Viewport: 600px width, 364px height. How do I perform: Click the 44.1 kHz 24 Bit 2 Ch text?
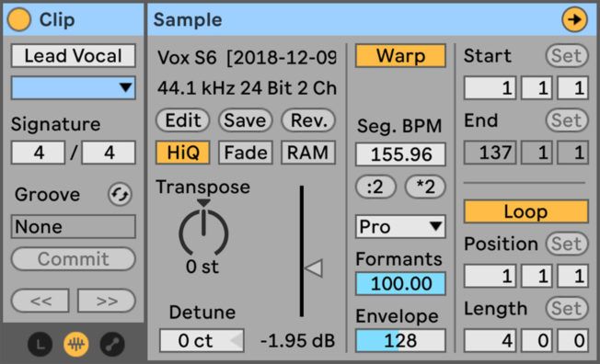pos(247,88)
